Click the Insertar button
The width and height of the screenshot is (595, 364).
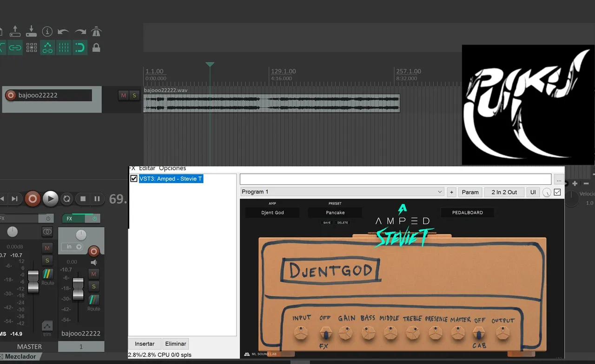145,344
